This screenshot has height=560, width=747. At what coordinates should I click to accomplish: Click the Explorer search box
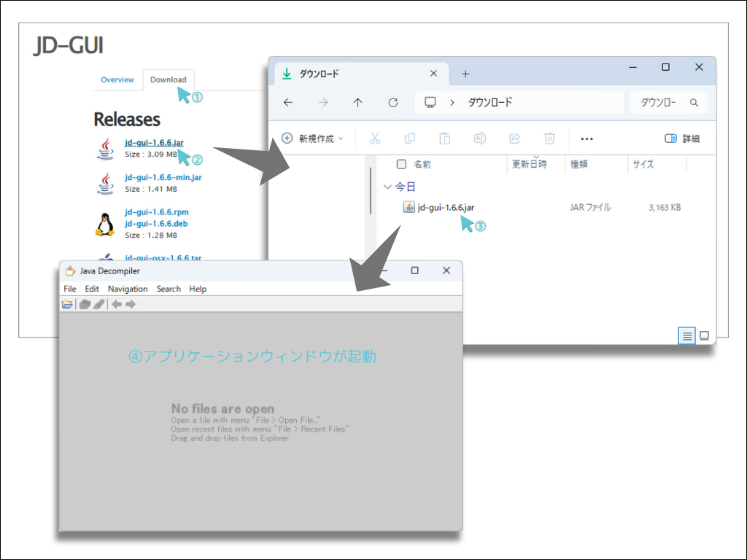point(667,103)
